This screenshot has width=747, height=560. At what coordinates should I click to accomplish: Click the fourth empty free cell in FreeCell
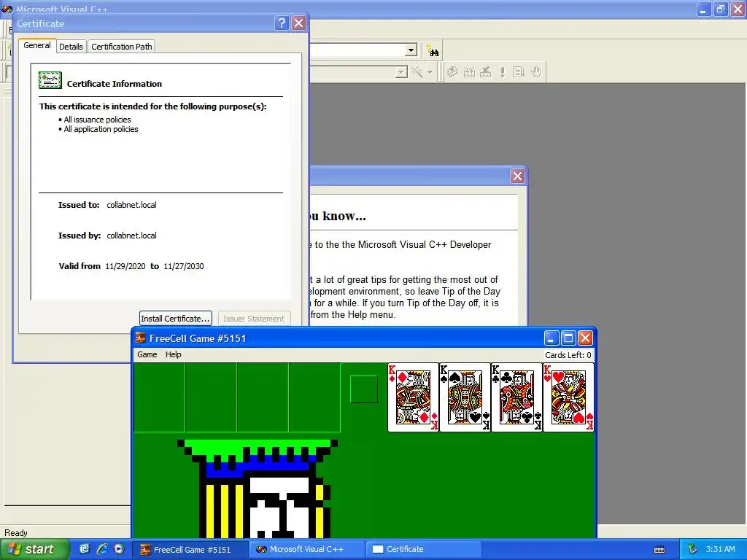point(314,397)
